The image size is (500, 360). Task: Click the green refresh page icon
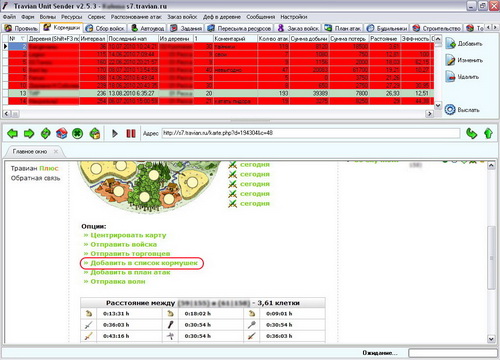(46, 134)
